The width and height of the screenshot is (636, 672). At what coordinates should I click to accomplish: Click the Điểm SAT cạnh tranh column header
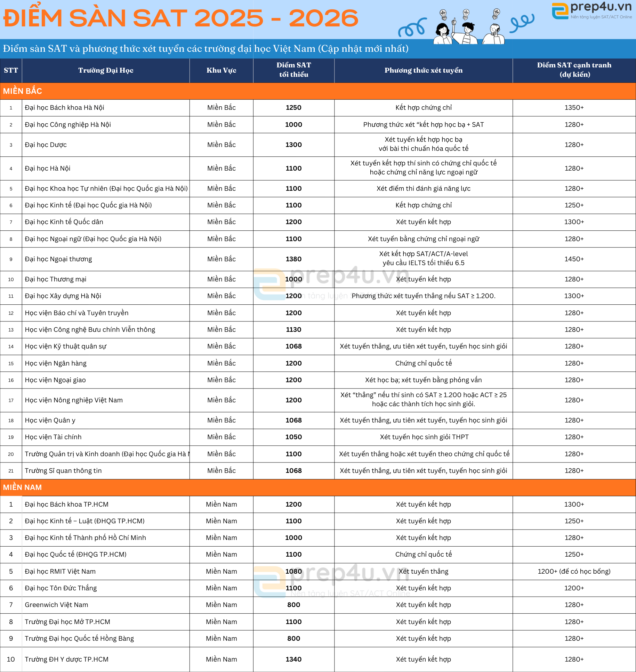574,70
